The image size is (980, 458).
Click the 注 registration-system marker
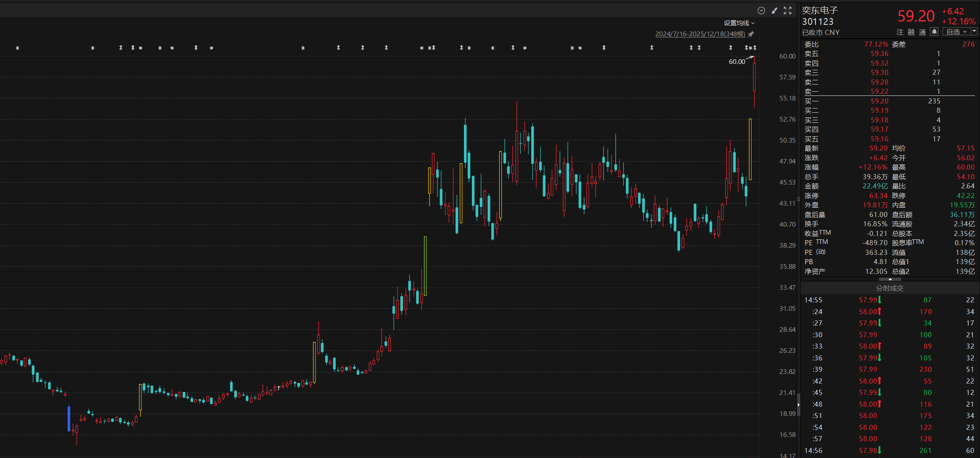900,32
